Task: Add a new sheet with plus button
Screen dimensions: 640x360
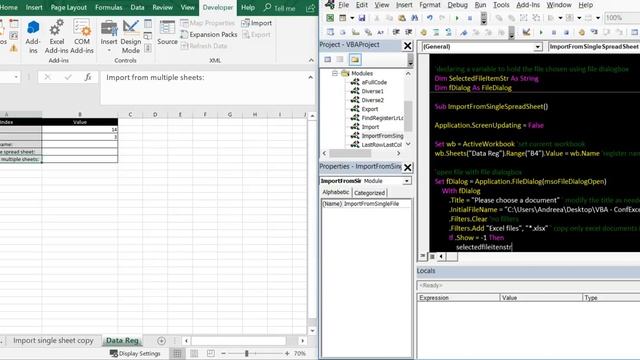Action: [x=161, y=340]
